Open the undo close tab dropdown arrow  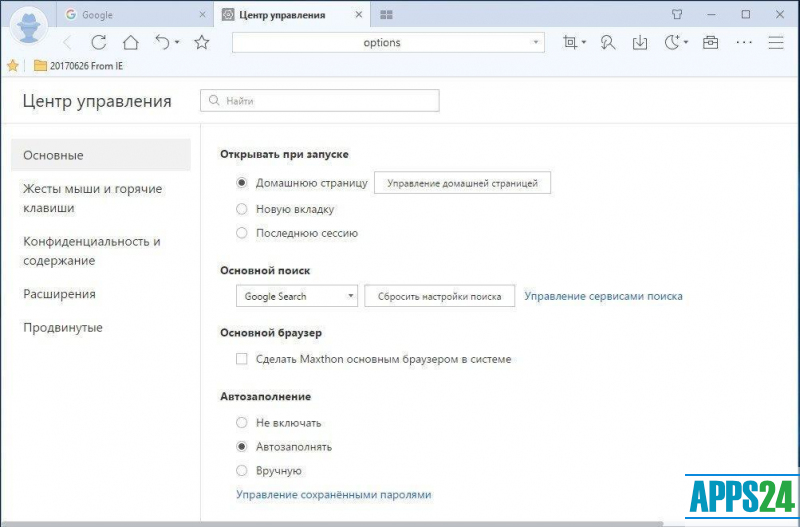point(177,42)
